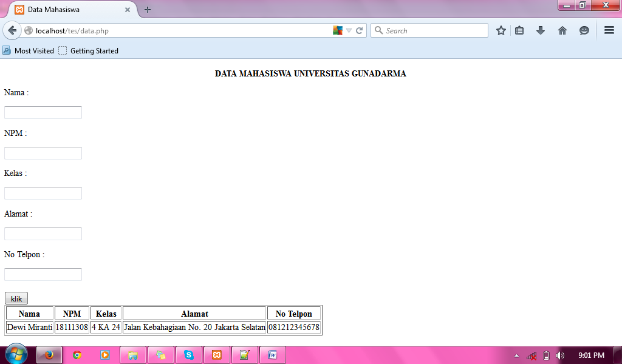The height and width of the screenshot is (364, 622).
Task: Open Windows Explorer folder in taskbar
Action: [133, 355]
